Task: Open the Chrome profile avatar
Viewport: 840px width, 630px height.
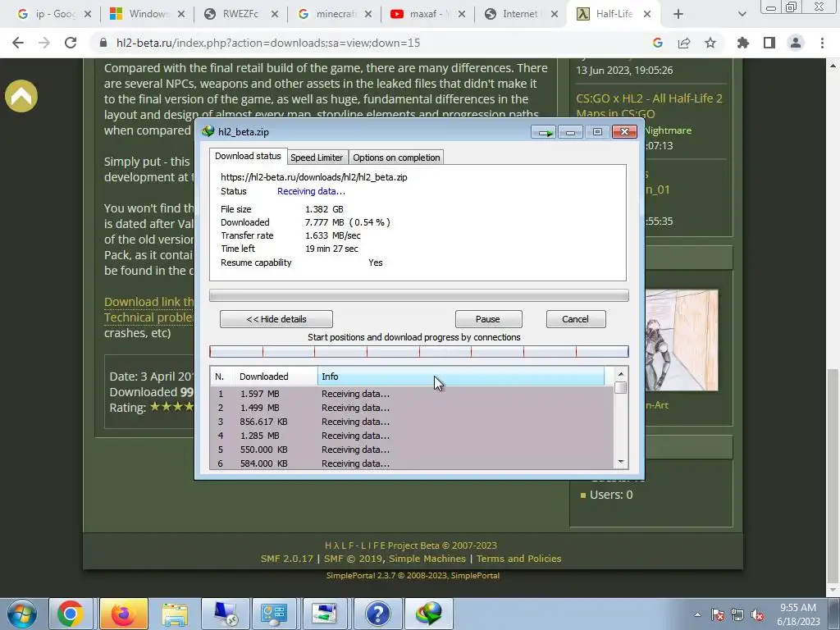Action: click(796, 43)
